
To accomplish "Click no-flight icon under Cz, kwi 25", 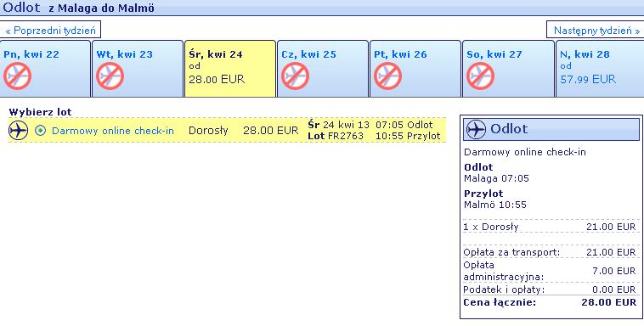I will point(296,76).
